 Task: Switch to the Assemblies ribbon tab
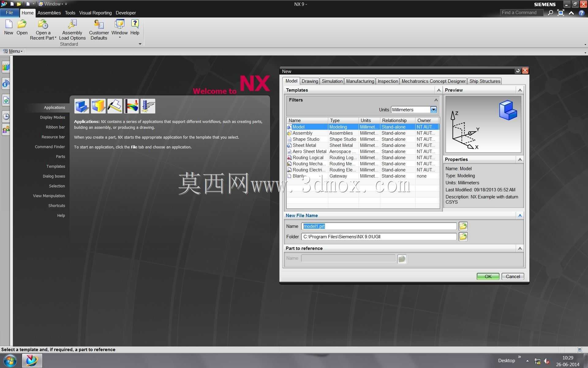click(x=49, y=13)
